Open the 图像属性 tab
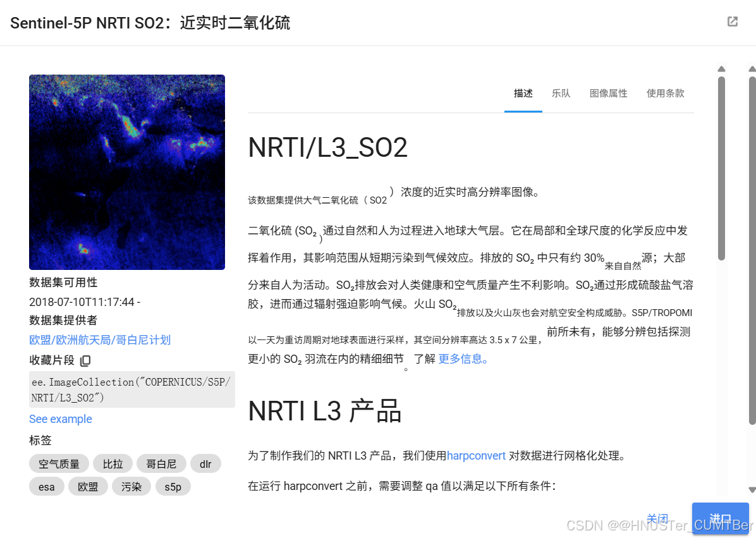 pyautogui.click(x=609, y=94)
